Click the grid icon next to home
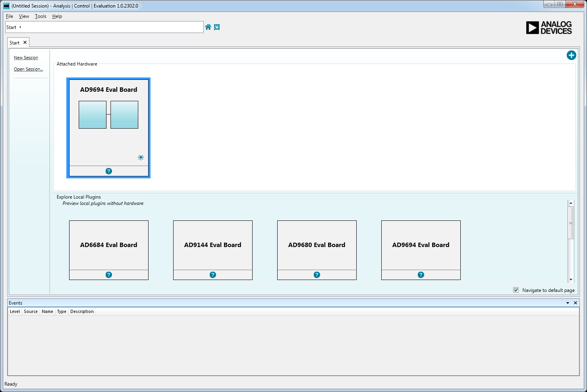The image size is (587, 392). 217,27
